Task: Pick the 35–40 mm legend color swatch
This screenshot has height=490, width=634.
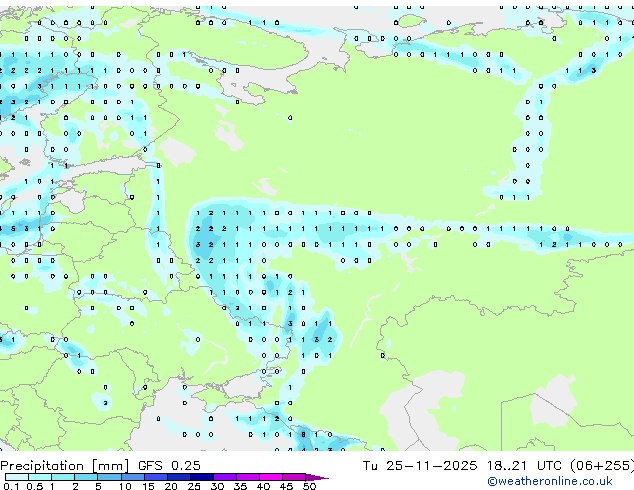Action: click(248, 477)
